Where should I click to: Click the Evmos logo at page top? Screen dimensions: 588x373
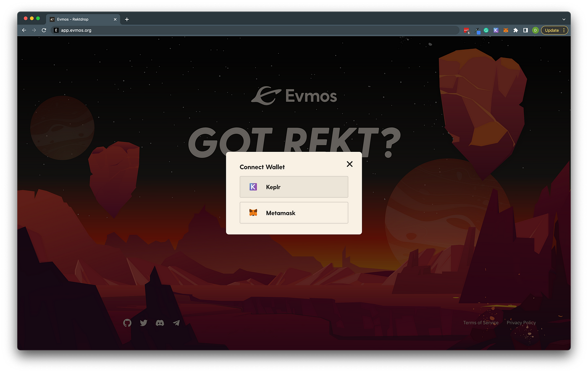(x=294, y=95)
